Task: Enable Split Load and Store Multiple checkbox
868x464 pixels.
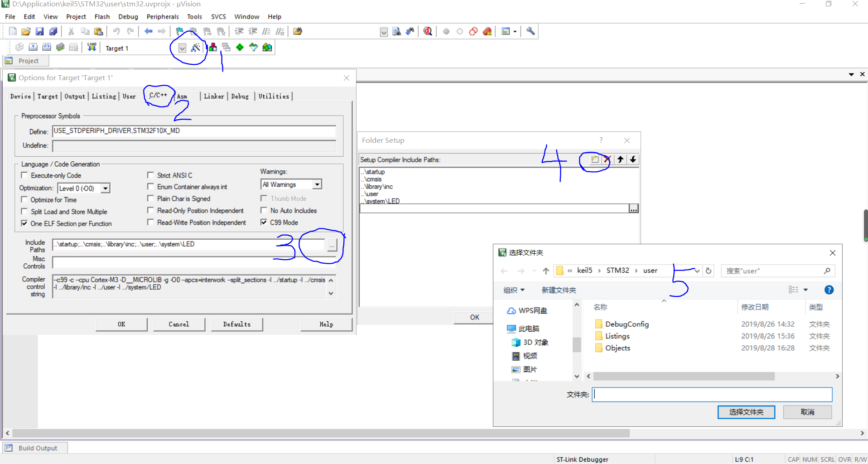Action: (x=24, y=211)
